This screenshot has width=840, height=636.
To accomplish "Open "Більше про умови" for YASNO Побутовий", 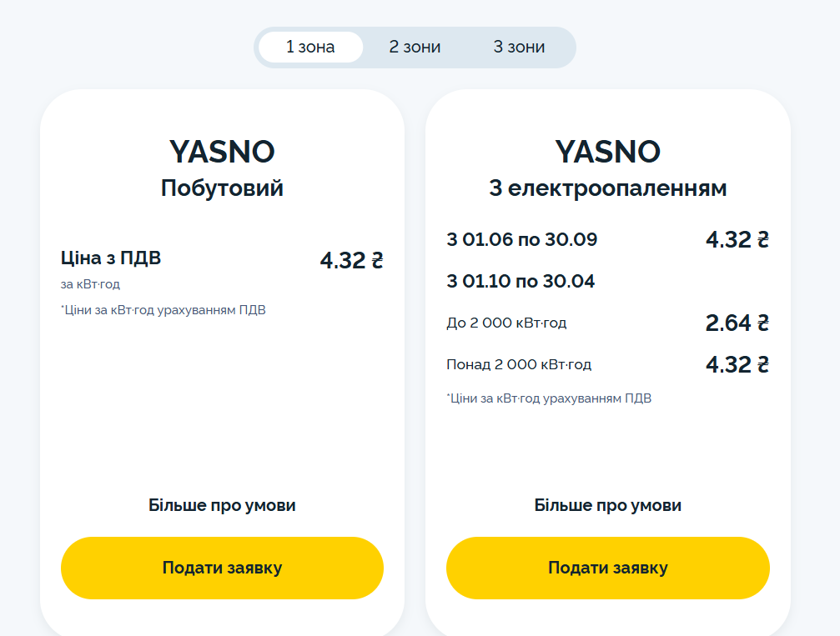I will coord(222,504).
